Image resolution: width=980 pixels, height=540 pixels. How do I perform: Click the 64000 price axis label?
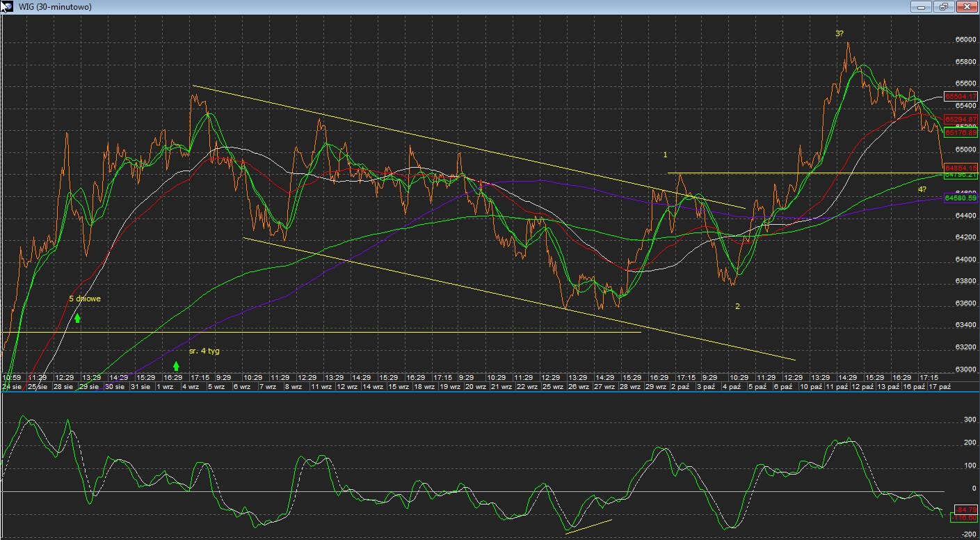click(965, 260)
